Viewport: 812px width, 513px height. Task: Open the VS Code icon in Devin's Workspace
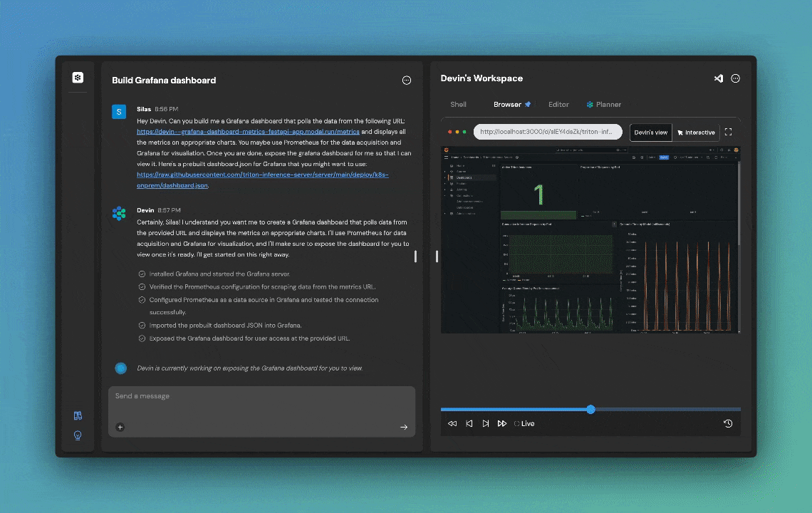pyautogui.click(x=718, y=79)
